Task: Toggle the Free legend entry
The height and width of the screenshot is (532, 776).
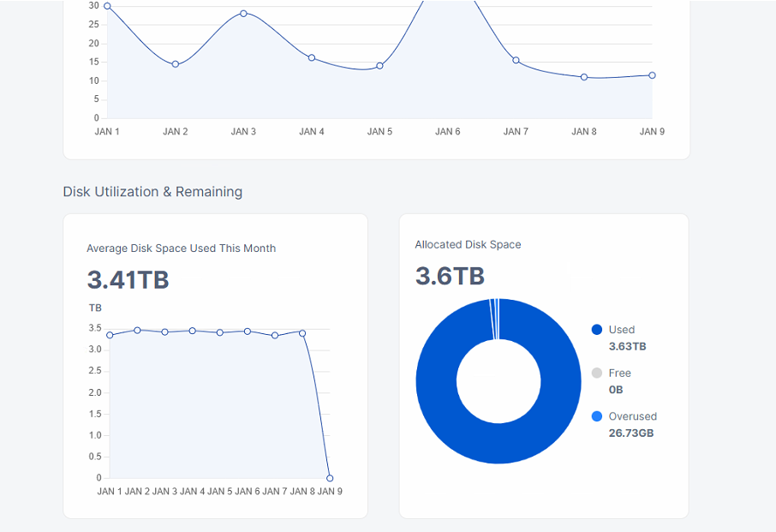Action: coord(619,374)
